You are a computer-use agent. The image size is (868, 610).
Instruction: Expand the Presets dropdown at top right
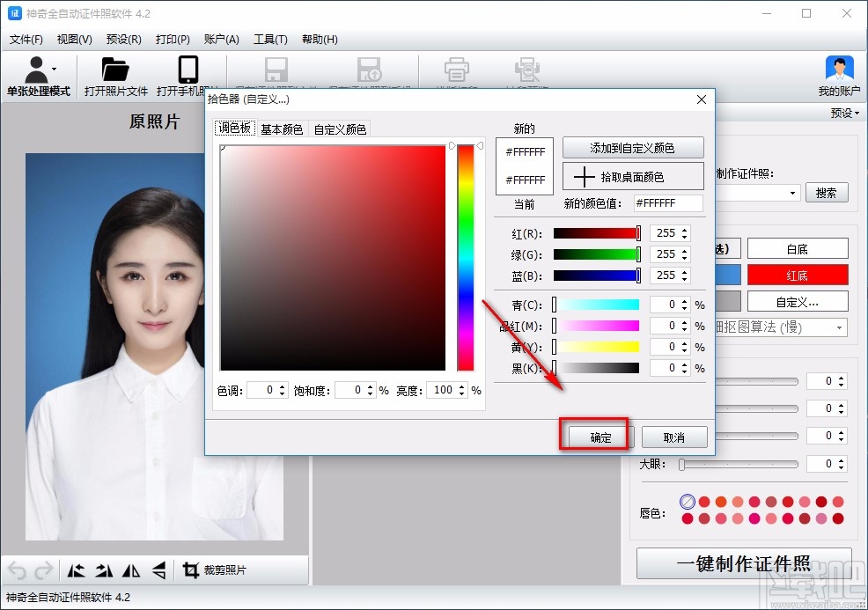844,113
